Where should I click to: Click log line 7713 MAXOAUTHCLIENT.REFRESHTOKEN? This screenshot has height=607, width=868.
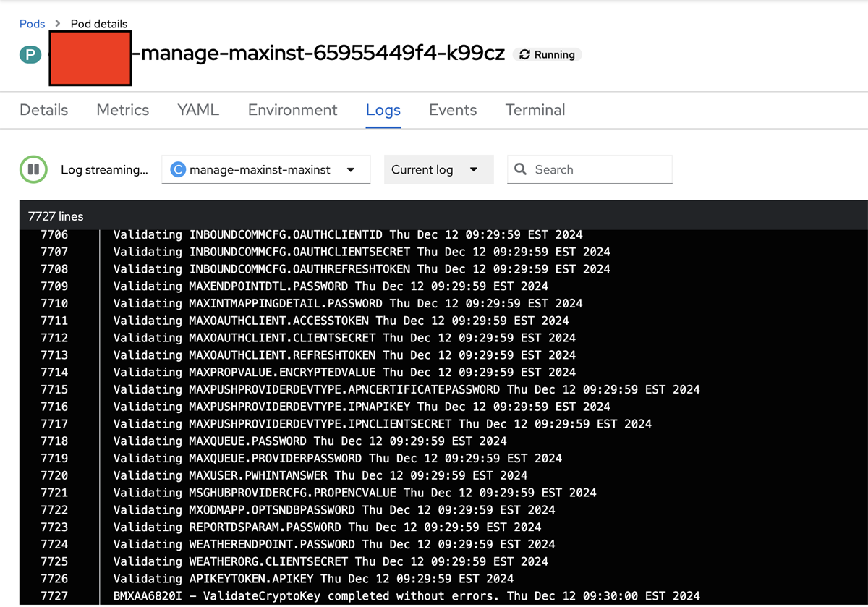click(x=344, y=355)
